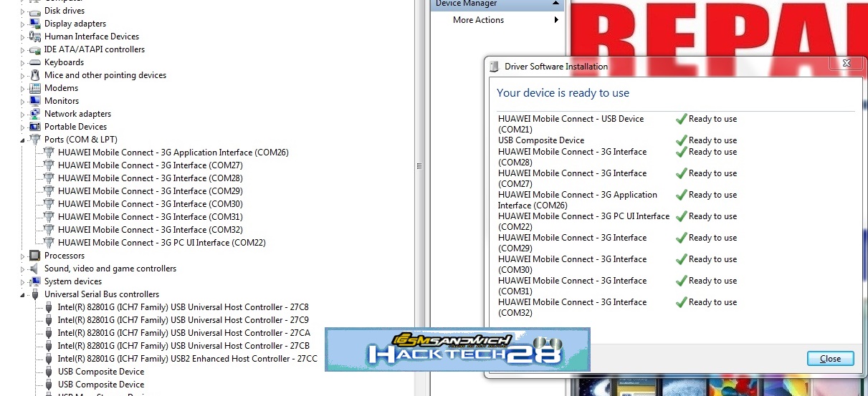This screenshot has width=868, height=396.
Task: Click dialog entry 3G Interface (COM32)
Action: [x=572, y=307]
